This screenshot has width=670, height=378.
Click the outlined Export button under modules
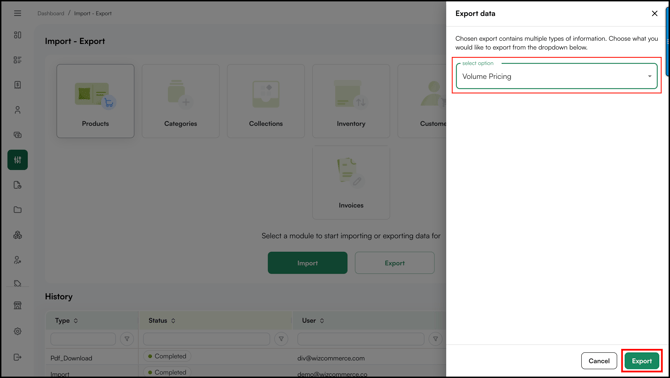[394, 263]
